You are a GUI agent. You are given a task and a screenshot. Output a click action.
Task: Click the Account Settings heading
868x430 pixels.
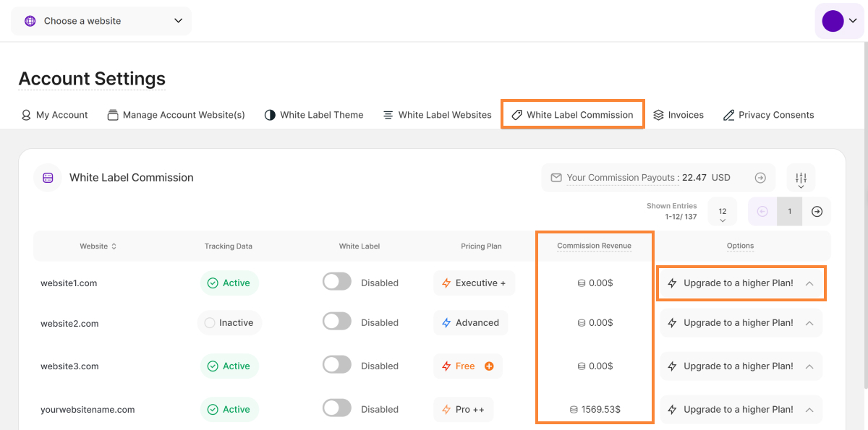pyautogui.click(x=92, y=79)
